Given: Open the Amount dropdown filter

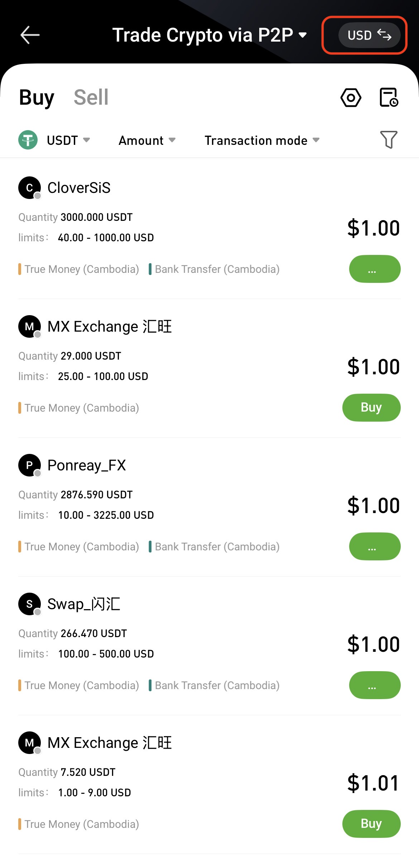Looking at the screenshot, I should (147, 140).
